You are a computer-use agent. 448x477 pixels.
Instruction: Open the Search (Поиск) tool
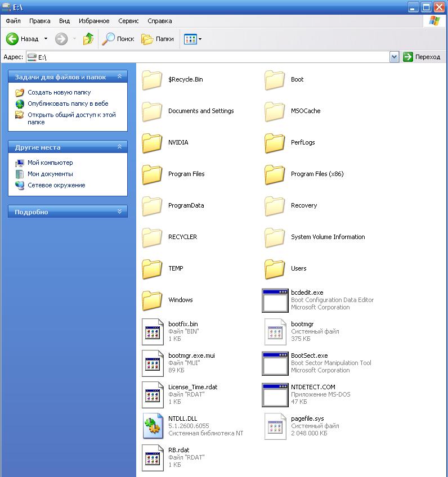(x=118, y=39)
